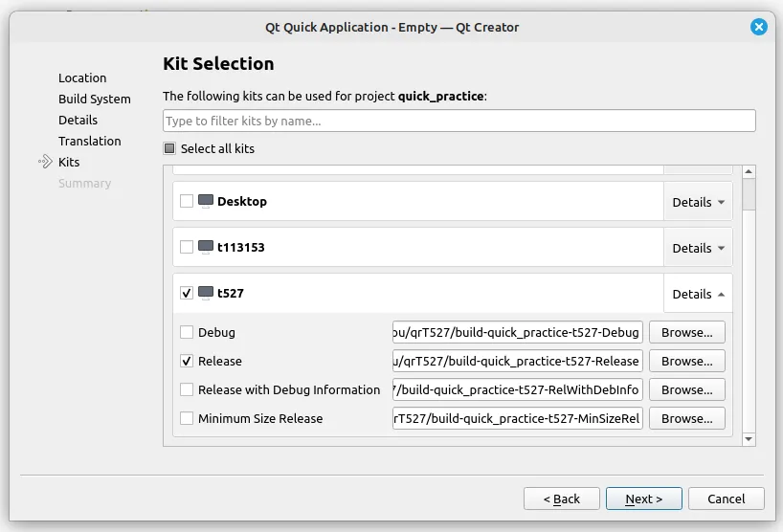
Task: Cancel the project wizard
Action: [727, 499]
